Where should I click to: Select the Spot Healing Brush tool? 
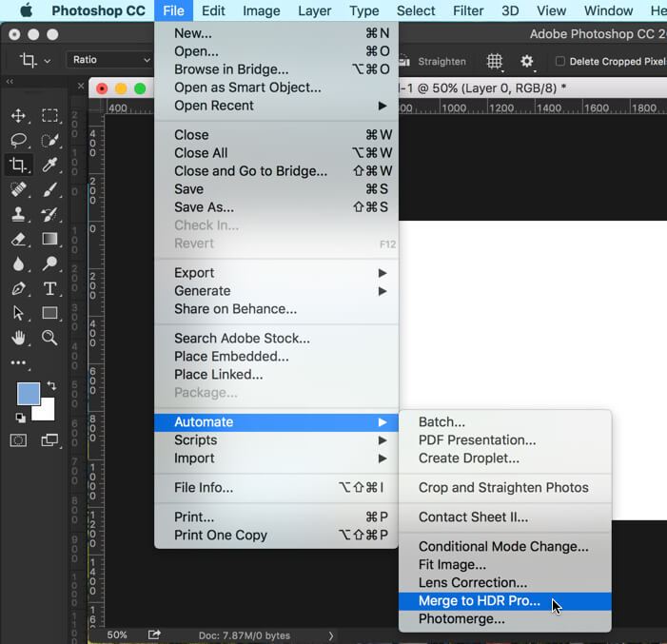tap(18, 189)
